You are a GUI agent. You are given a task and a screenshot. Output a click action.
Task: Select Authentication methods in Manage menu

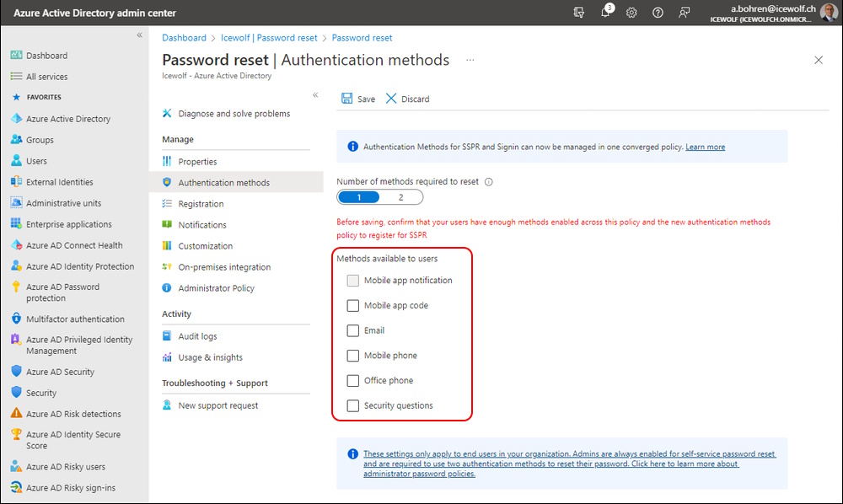[236, 183]
